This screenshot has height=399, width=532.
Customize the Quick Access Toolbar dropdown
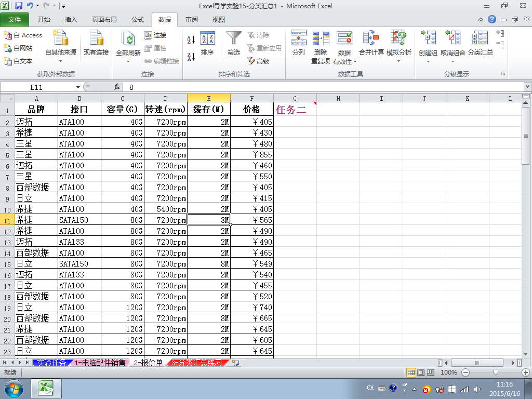click(63, 6)
